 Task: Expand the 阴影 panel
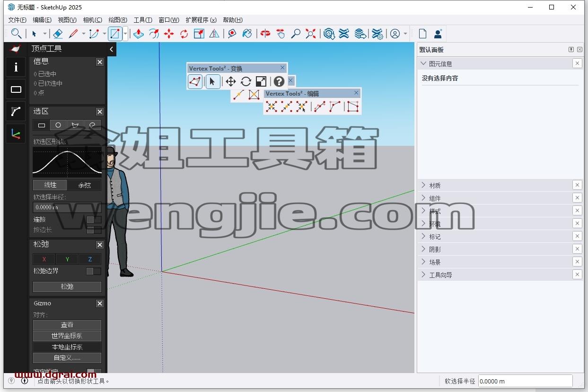(423, 249)
